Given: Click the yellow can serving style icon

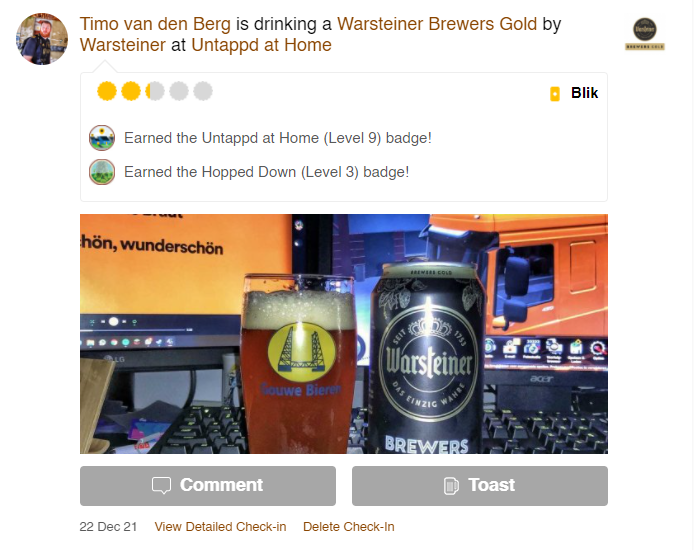Looking at the screenshot, I should click(555, 94).
